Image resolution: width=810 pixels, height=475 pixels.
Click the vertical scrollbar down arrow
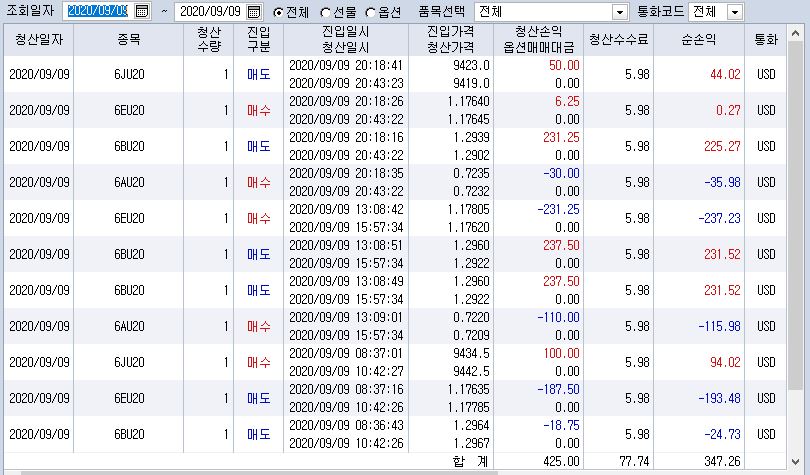(795, 462)
